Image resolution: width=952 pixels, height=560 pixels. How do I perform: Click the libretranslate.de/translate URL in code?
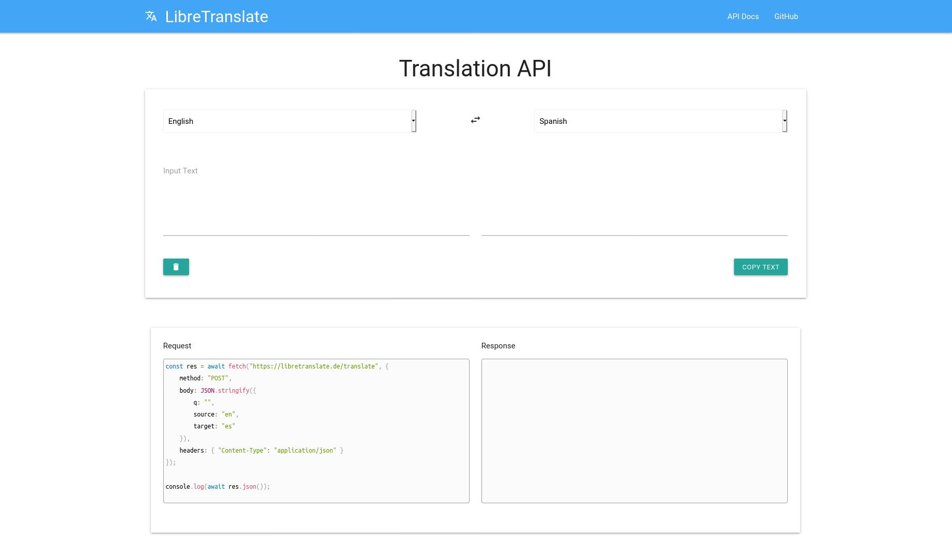point(314,366)
